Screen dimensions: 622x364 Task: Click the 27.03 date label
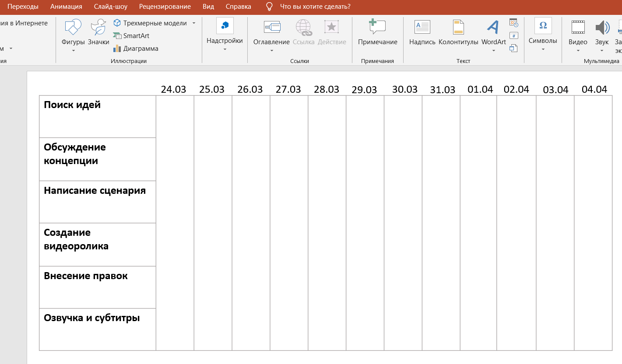point(288,90)
